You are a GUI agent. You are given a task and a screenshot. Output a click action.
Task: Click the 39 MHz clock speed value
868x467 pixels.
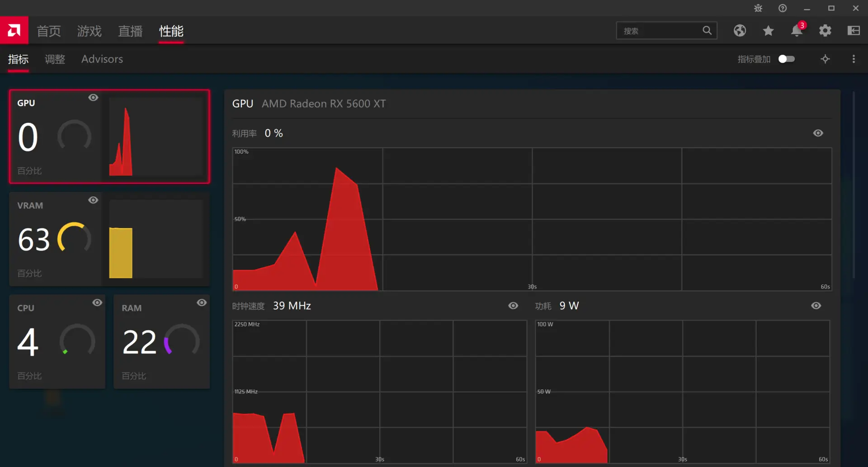click(x=292, y=306)
